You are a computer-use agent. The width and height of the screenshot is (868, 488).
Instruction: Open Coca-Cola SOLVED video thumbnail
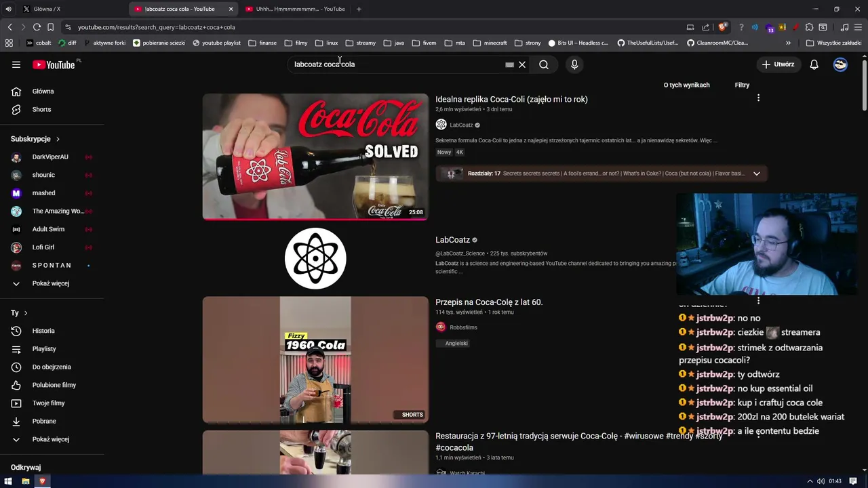[315, 157]
